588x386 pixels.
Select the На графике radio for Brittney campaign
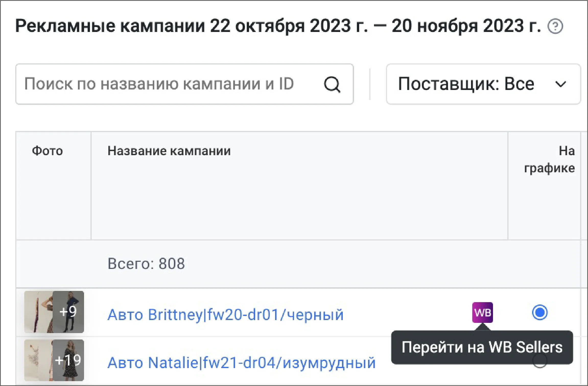coord(539,312)
